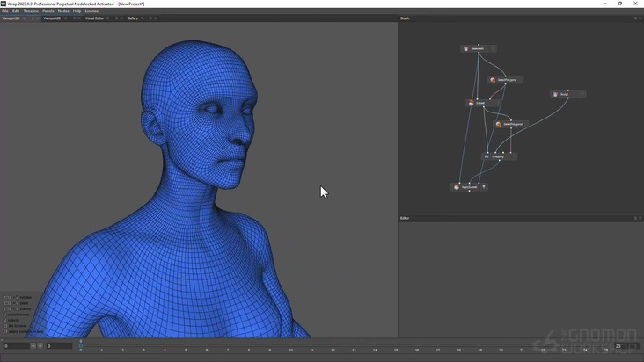Select the ApplySubset node icon

457,187
